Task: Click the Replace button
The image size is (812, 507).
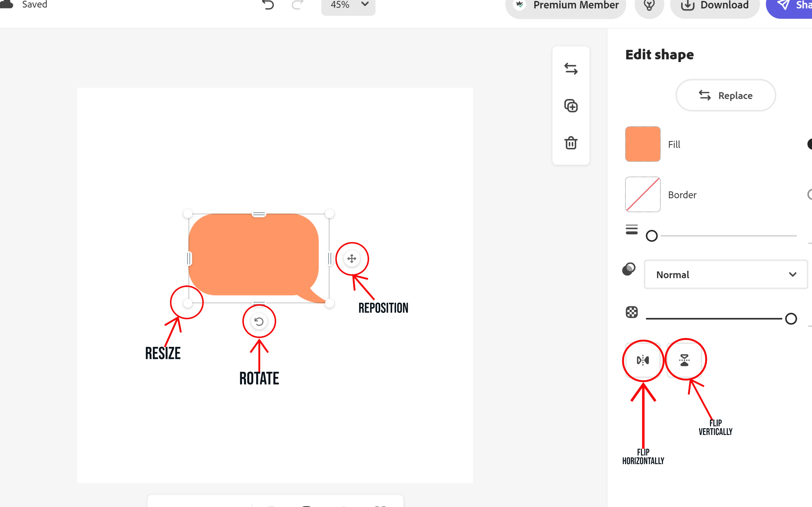Action: pos(726,95)
